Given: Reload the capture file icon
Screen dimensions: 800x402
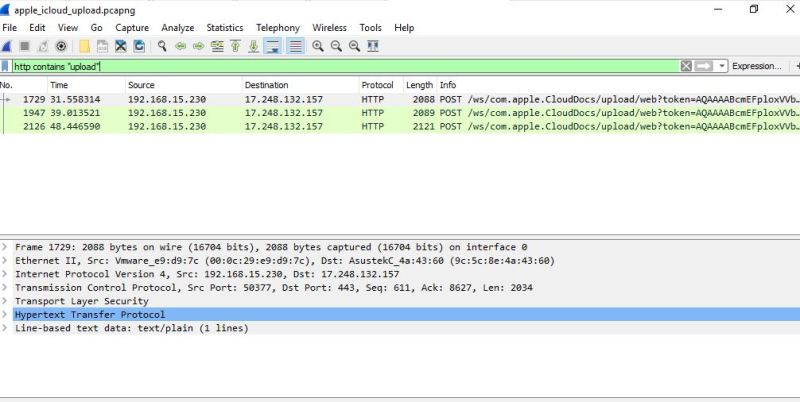Looking at the screenshot, I should pos(139,46).
